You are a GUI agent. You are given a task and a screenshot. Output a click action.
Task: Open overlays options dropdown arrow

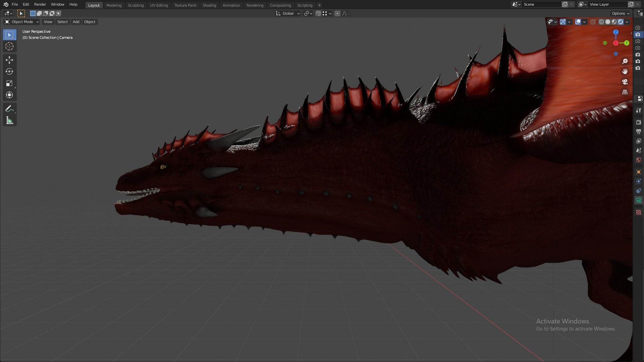[584, 22]
